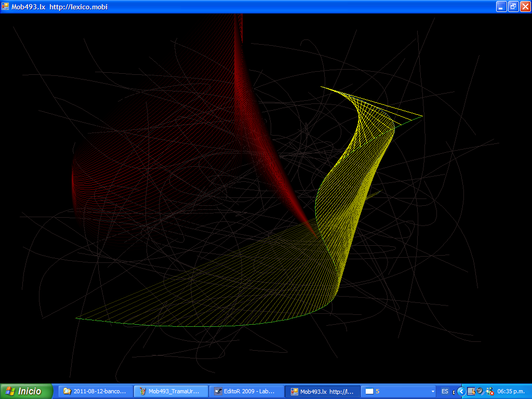The height and width of the screenshot is (399, 532).
Task: Expand hidden system tray icons arrow
Action: point(461,391)
